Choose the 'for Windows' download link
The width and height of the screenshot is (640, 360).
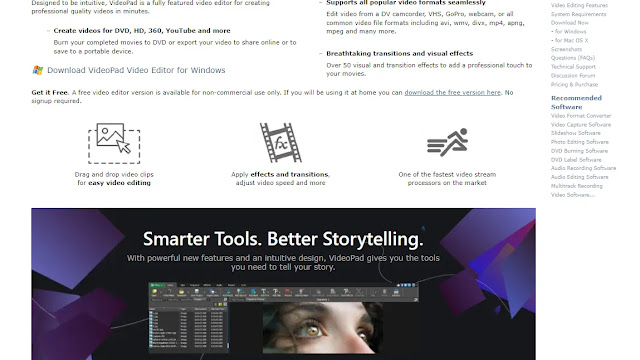pos(570,32)
